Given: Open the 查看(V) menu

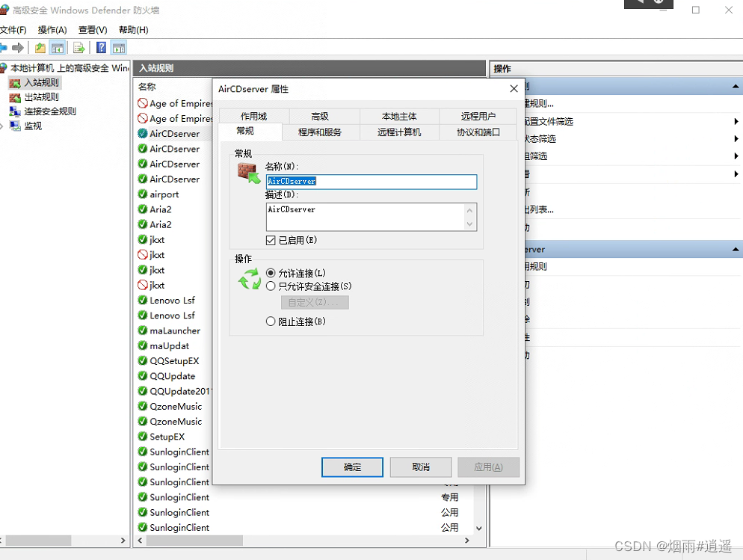Looking at the screenshot, I should pos(93,30).
